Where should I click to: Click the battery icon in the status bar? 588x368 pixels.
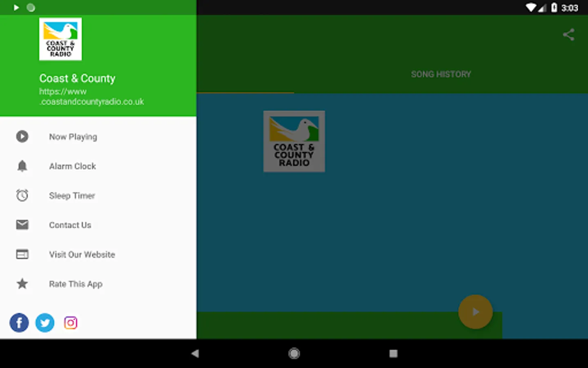554,7
